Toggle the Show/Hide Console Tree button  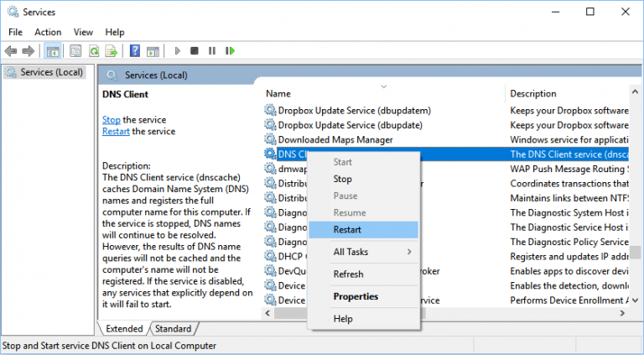pos(53,50)
